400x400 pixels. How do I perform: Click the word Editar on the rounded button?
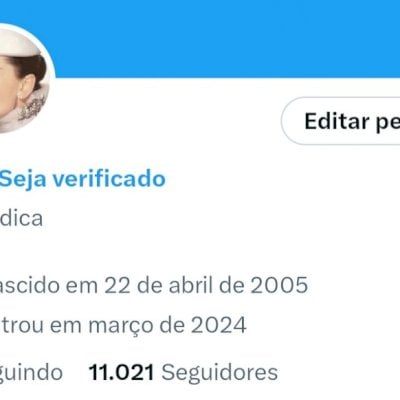tap(336, 121)
